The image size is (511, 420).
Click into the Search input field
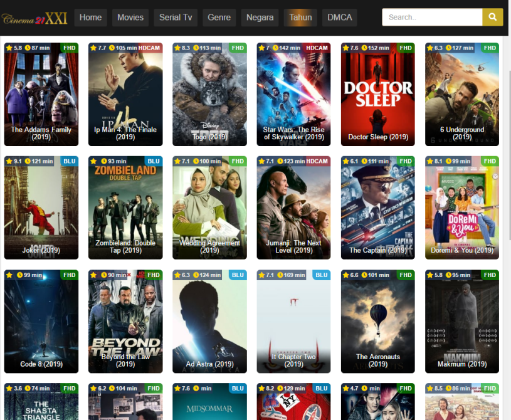tap(432, 18)
